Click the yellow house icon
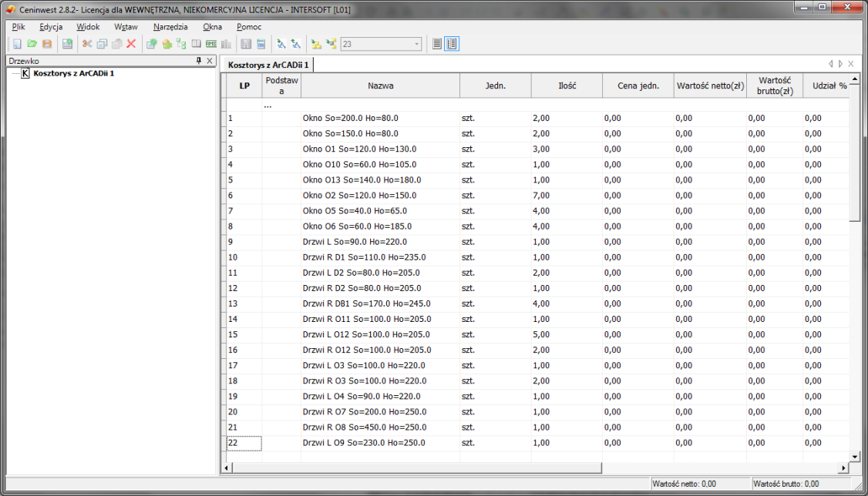Viewport: 868px width, 496px height. pyautogui.click(x=167, y=44)
